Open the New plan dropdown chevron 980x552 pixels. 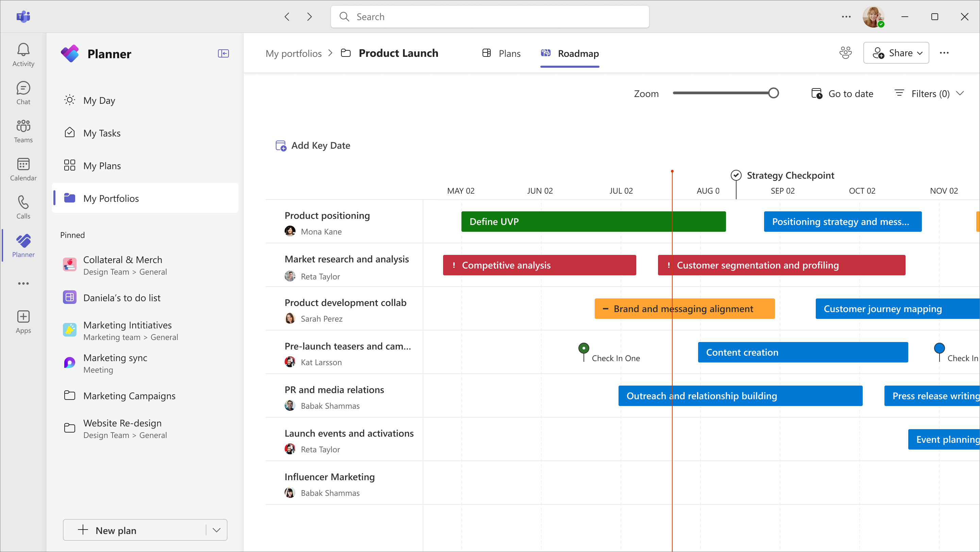tap(216, 530)
